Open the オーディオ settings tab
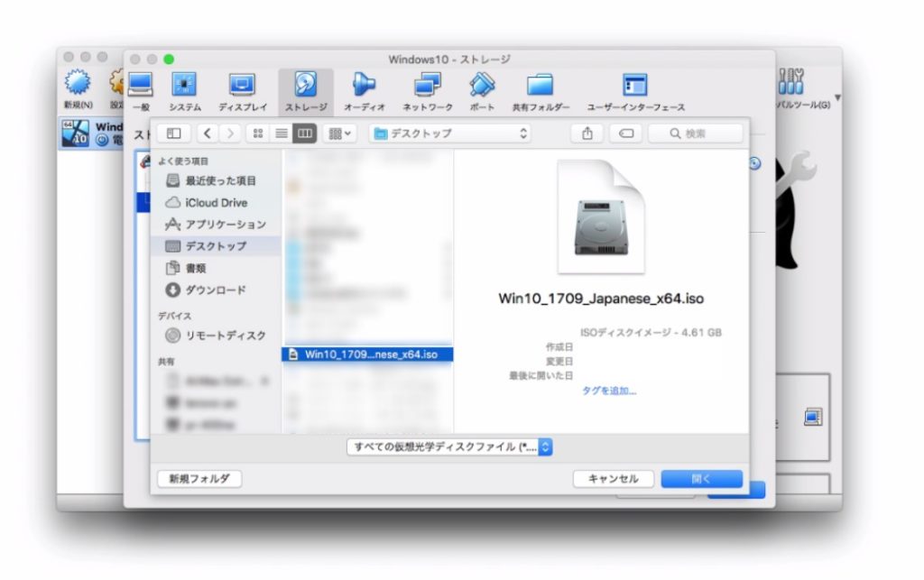924x580 pixels. [x=365, y=92]
